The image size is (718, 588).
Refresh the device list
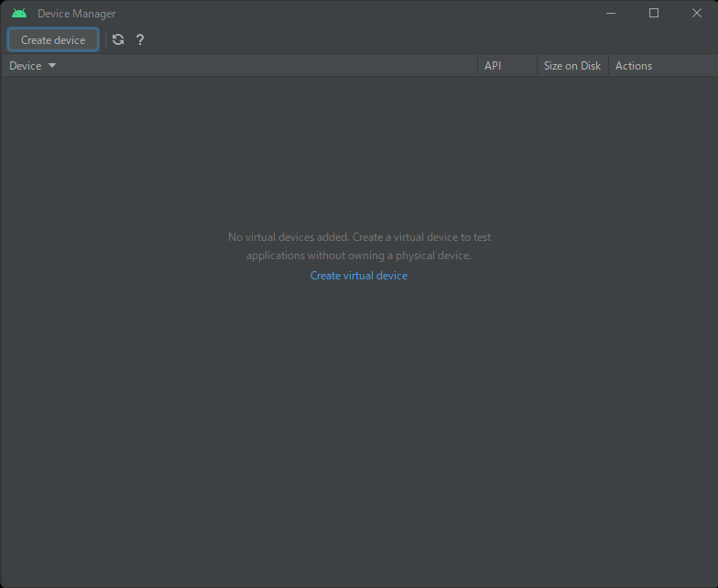pos(118,40)
